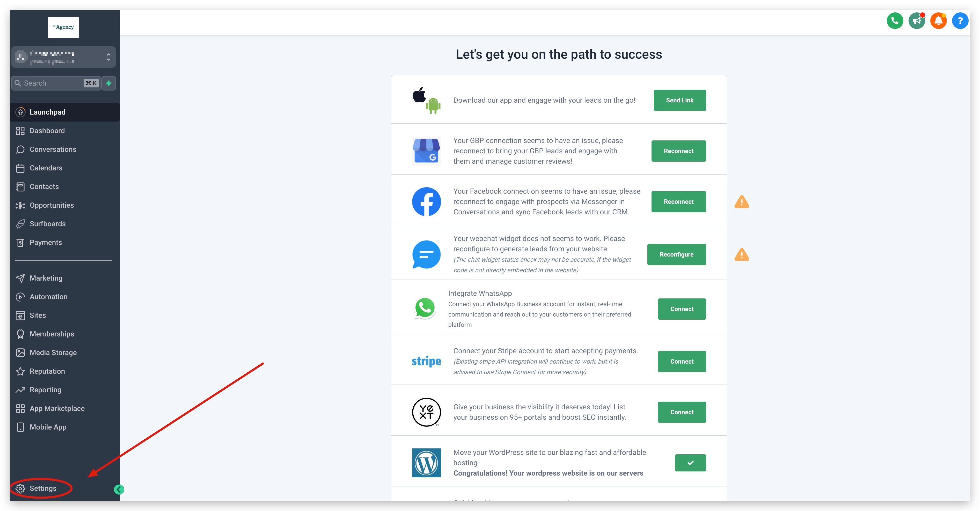Click the green lightning quick actions icon
The height and width of the screenshot is (511, 980).
[x=109, y=83]
